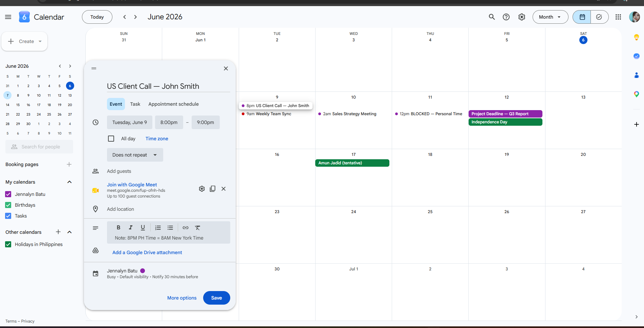
Task: Switch to the Task tab
Action: tap(135, 104)
